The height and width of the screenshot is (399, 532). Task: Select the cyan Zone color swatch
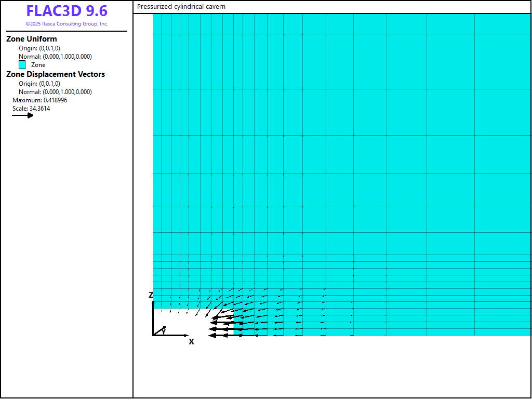(x=22, y=65)
